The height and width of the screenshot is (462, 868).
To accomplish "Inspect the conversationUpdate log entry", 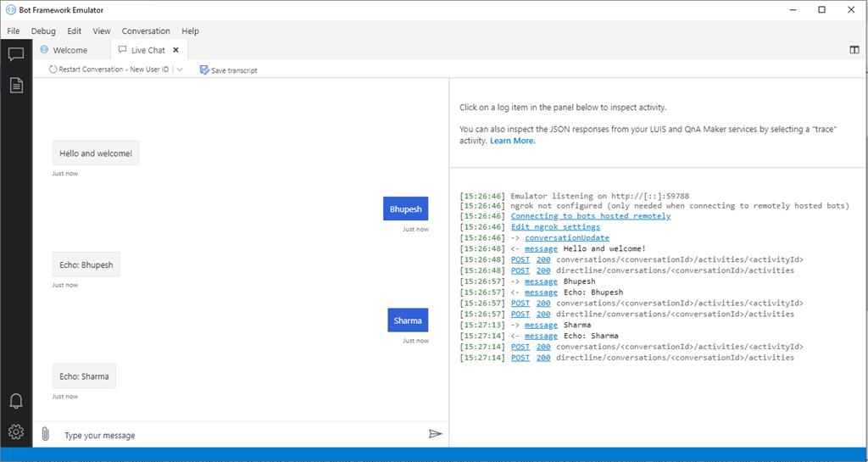I will tap(567, 238).
